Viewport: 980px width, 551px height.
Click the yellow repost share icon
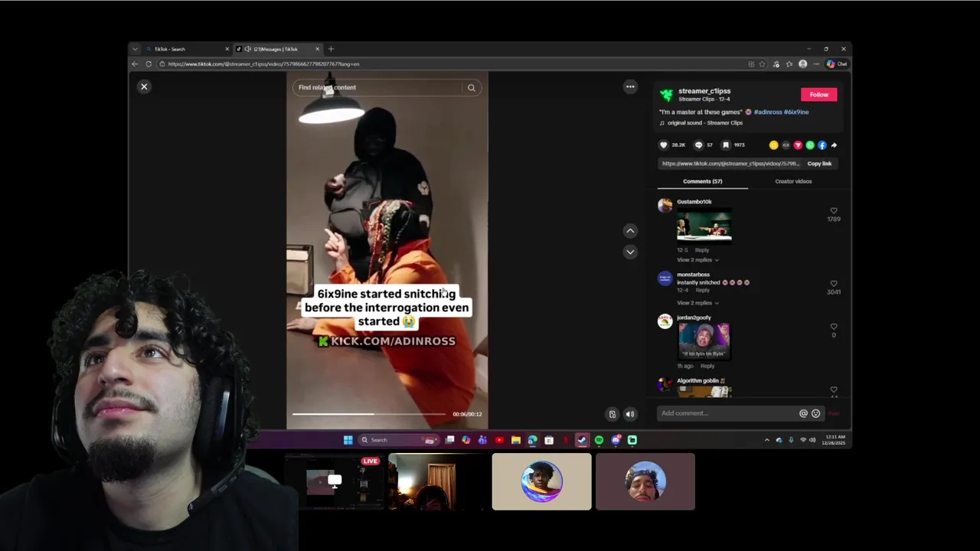773,145
